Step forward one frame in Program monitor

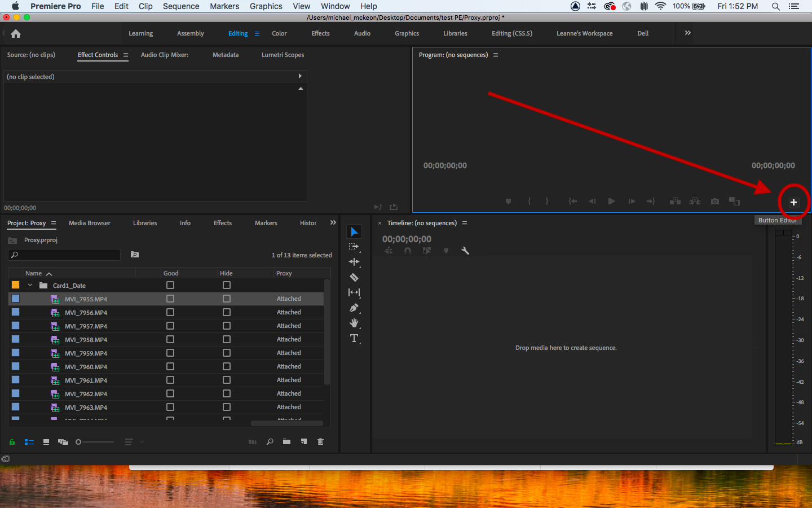pyautogui.click(x=632, y=202)
